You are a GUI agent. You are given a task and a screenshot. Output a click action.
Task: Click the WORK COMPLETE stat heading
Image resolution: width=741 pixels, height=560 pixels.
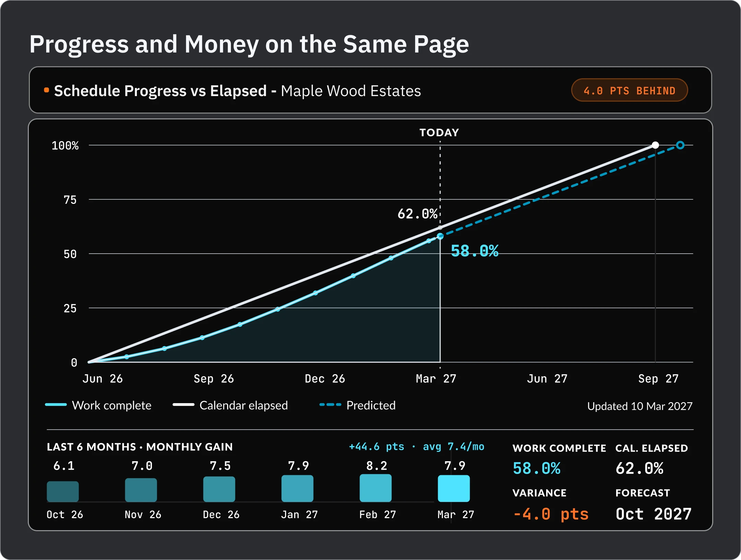pos(559,448)
